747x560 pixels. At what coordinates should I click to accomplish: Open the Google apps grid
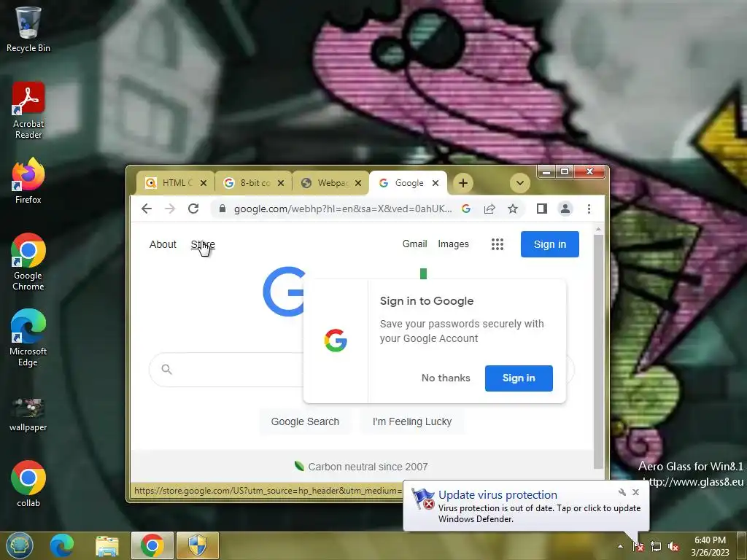pos(498,244)
